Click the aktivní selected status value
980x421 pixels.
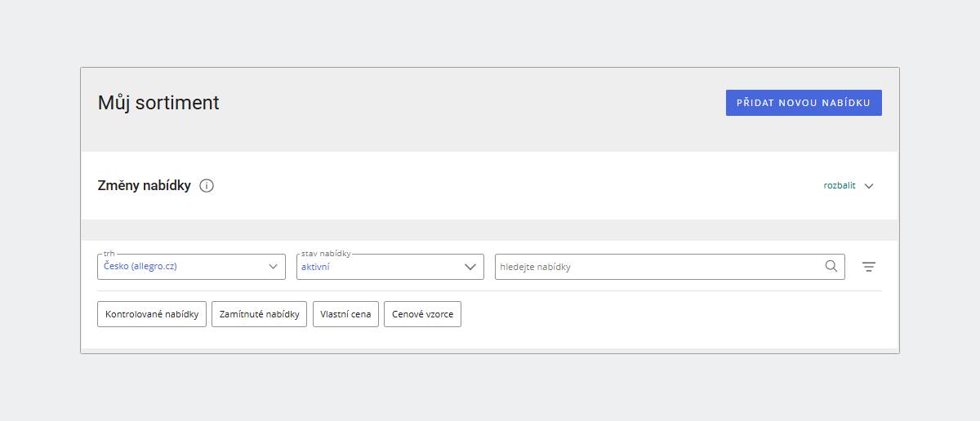(315, 267)
